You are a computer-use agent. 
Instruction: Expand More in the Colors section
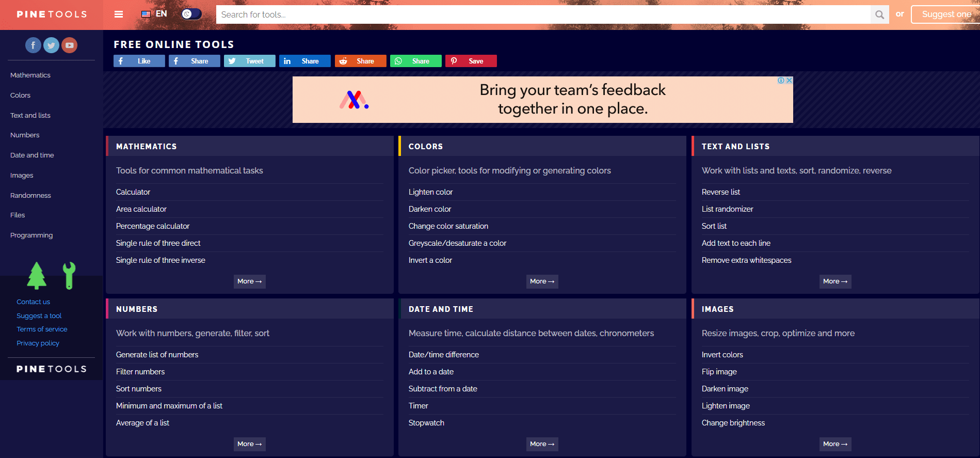click(542, 281)
